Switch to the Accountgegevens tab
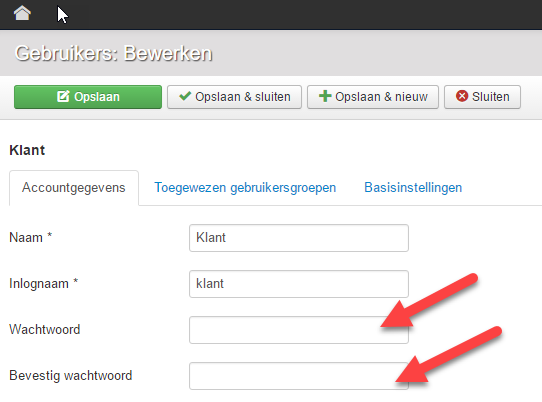542x402 pixels. coord(74,188)
